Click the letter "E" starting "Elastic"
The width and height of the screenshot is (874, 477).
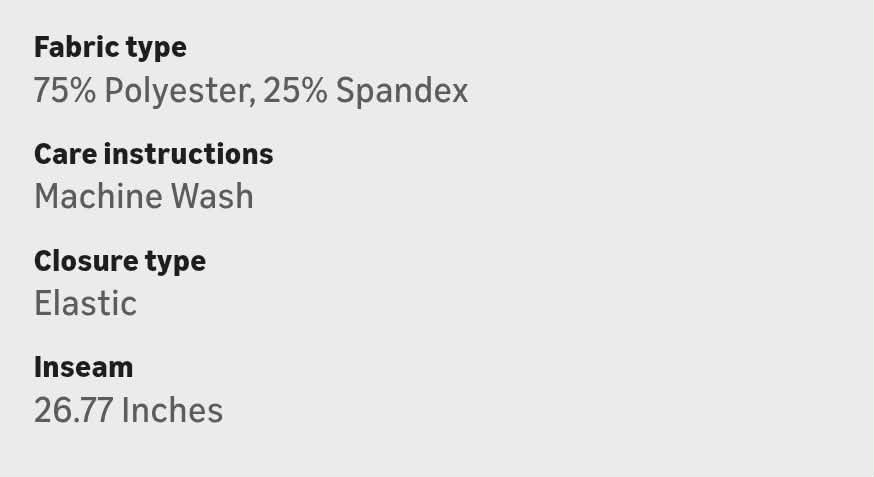point(42,303)
